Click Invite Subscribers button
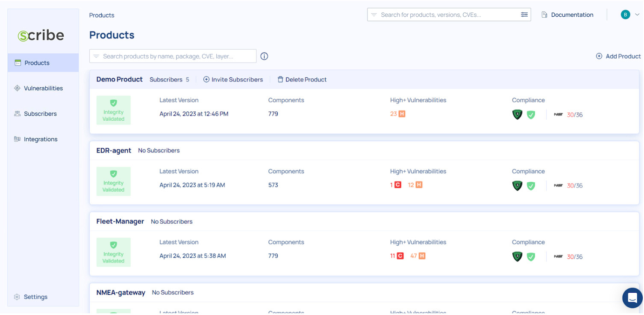The width and height of the screenshot is (644, 315). pyautogui.click(x=233, y=80)
